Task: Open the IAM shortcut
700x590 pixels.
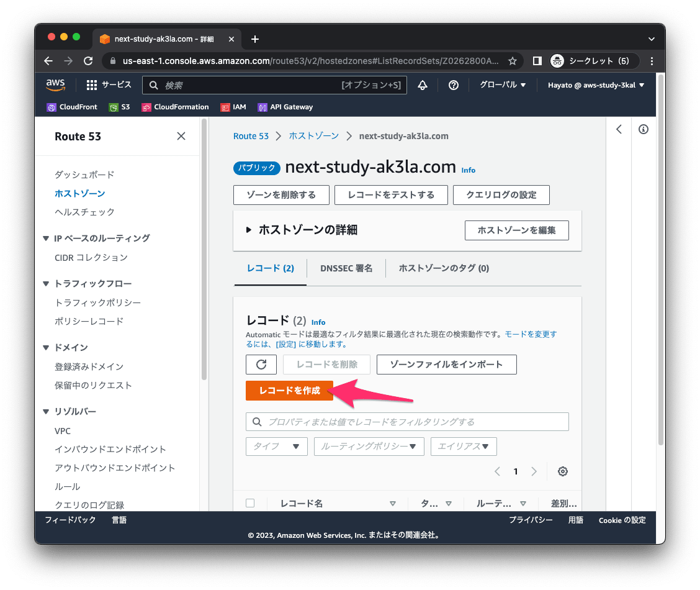Action: tap(233, 107)
